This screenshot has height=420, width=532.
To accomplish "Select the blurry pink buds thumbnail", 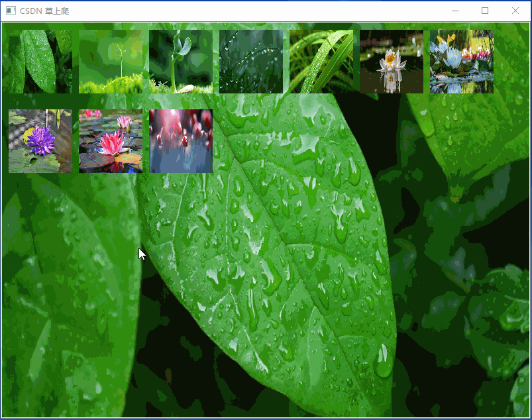I will [x=181, y=141].
